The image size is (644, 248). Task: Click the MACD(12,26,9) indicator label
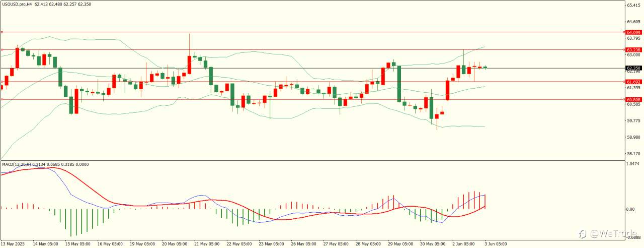click(16, 164)
